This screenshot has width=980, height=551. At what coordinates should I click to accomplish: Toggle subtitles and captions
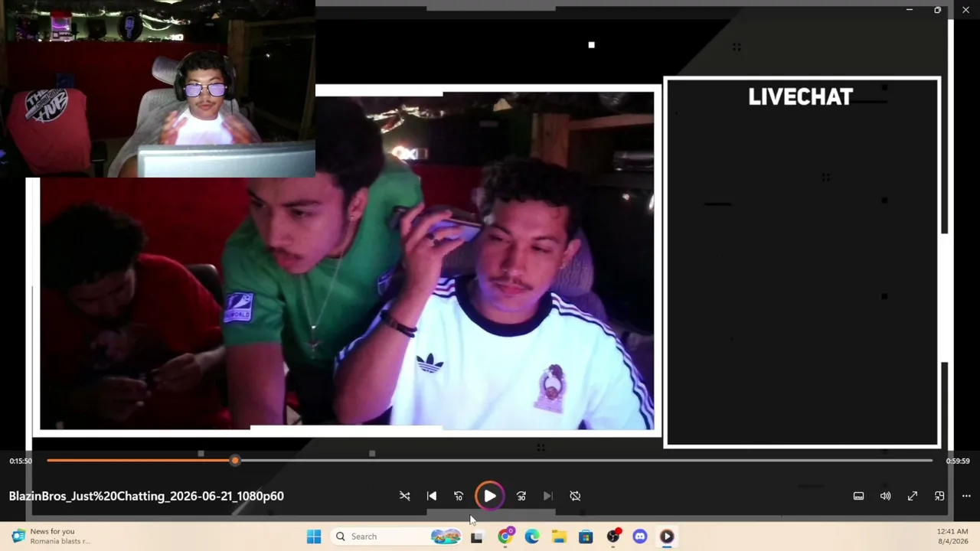[x=859, y=496]
